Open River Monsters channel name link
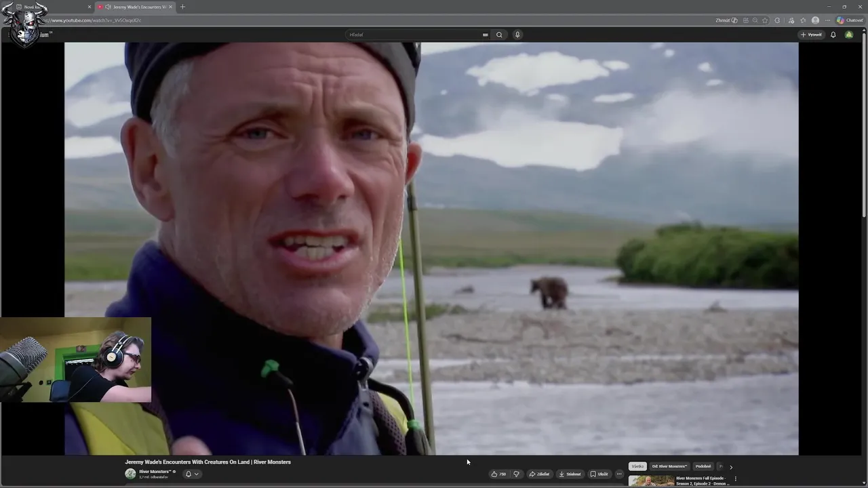868x488 pixels. (155, 472)
